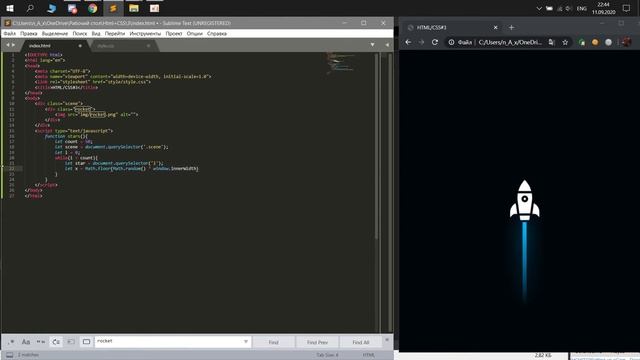Open the Инструменты menu
The width and height of the screenshot is (640, 360).
(x=145, y=33)
